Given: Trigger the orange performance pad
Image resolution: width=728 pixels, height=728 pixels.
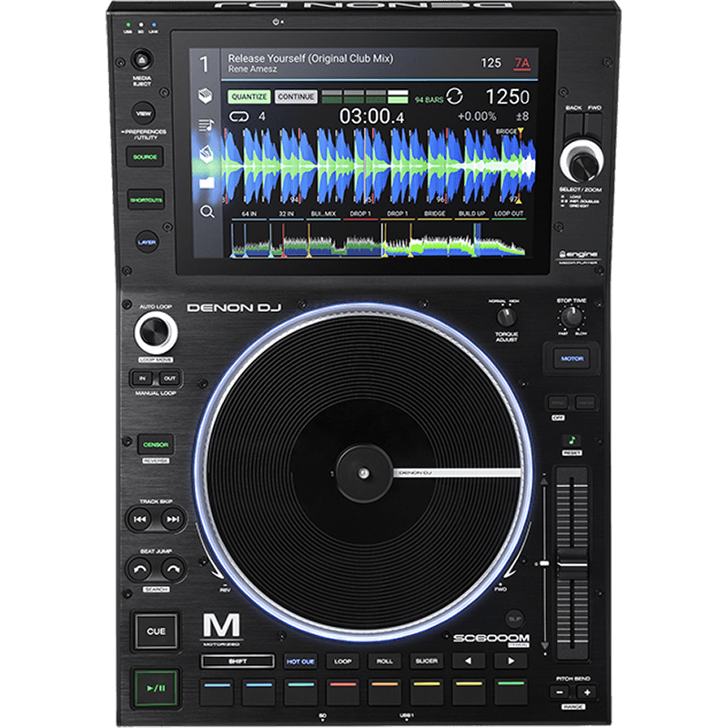Looking at the screenshot, I should click(384, 693).
